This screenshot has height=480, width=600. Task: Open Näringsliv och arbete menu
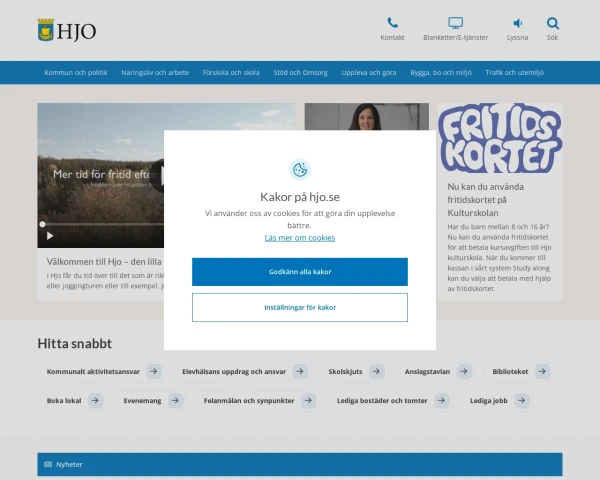(x=155, y=72)
